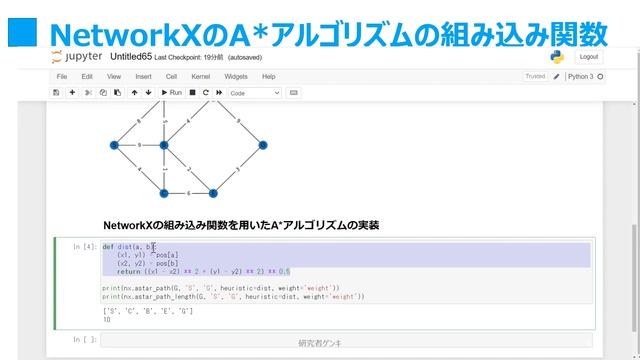Screen dimensions: 640x360
Task: Click the Python logo icon
Action: tap(557, 57)
